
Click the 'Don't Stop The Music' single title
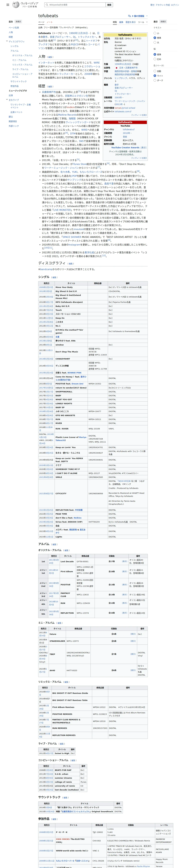(x=66, y=352)
